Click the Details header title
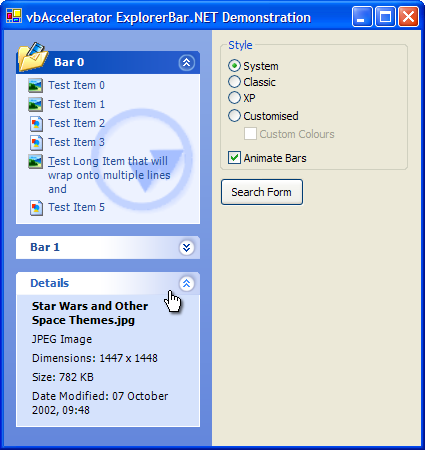Image resolution: width=425 pixels, height=450 pixels. coord(50,283)
